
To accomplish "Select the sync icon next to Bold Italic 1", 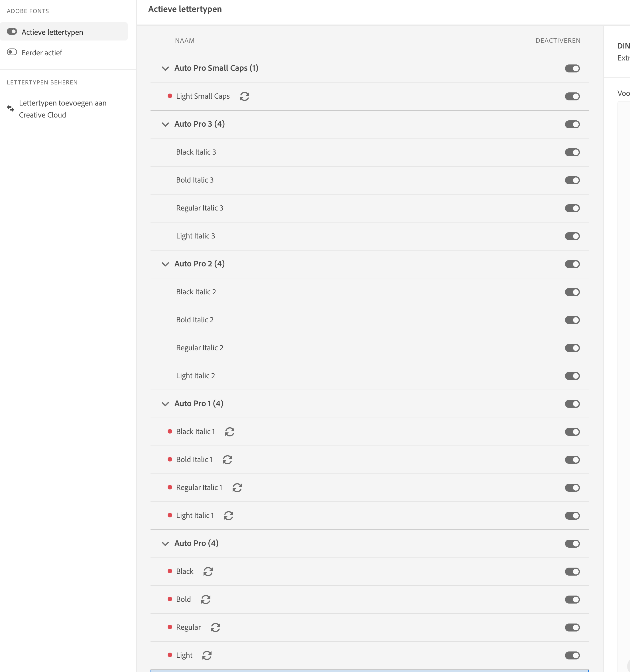I will (x=227, y=460).
